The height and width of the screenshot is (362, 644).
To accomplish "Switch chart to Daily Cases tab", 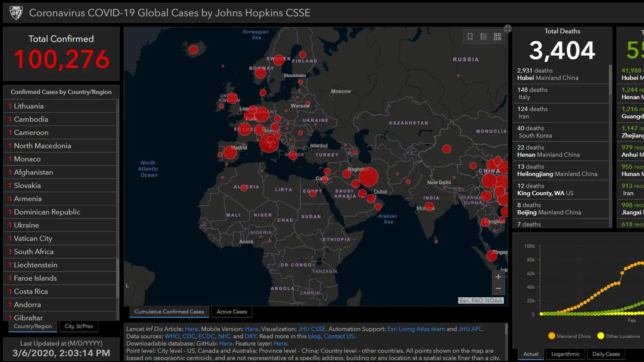I will coord(606,354).
